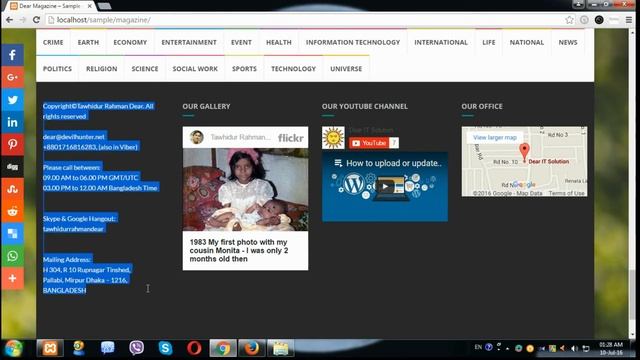Open INFORMATION TECHNOLOGY category

point(353,42)
